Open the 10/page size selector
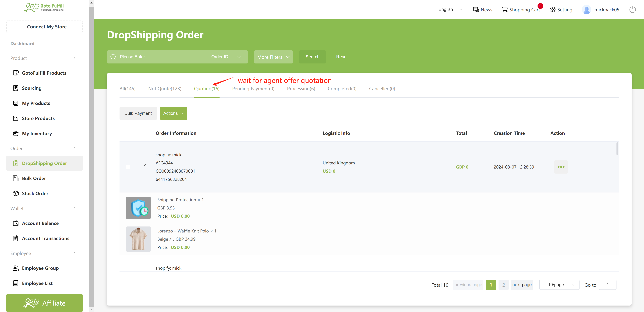 (x=559, y=285)
